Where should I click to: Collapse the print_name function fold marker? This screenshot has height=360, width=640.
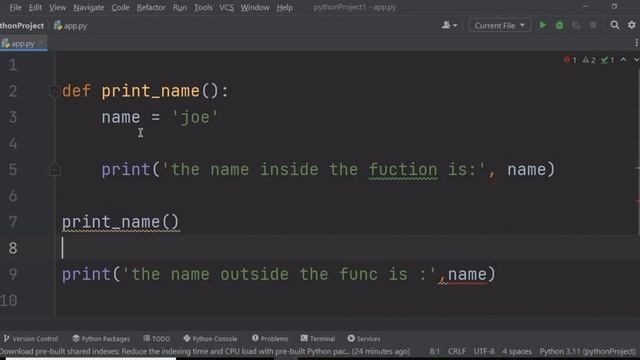(54, 91)
